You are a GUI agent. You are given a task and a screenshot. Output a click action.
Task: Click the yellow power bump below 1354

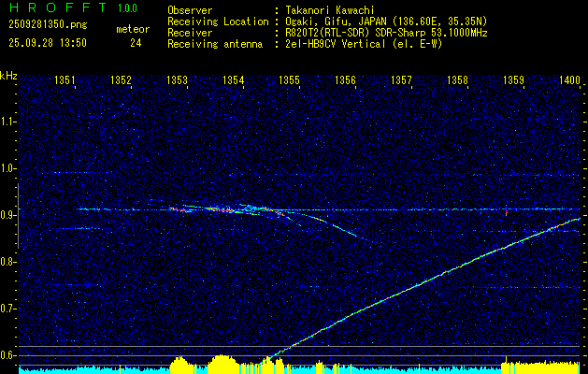222,363
